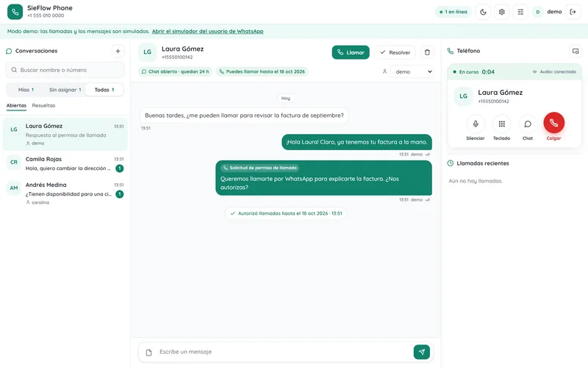Focus the Buscar nombre o número field
Screen dimensions: 588x368
coord(65,70)
